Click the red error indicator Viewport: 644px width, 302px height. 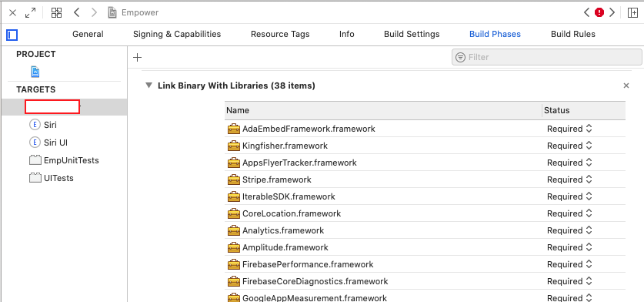pos(599,13)
